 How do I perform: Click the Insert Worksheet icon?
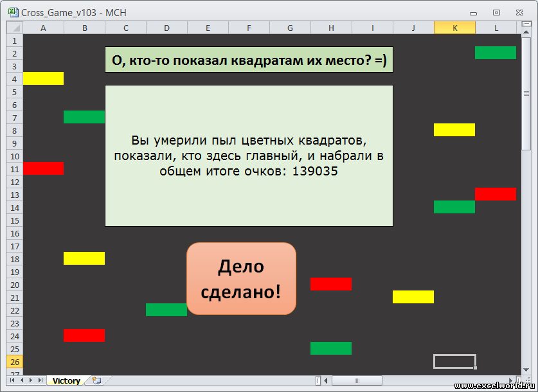click(97, 380)
